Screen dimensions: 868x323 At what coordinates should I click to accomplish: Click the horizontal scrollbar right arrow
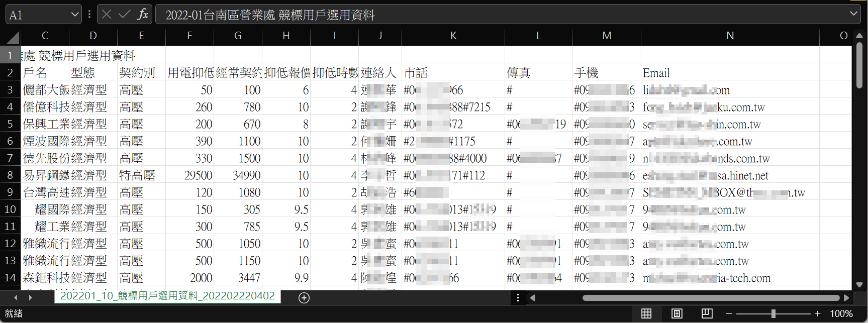pos(846,298)
